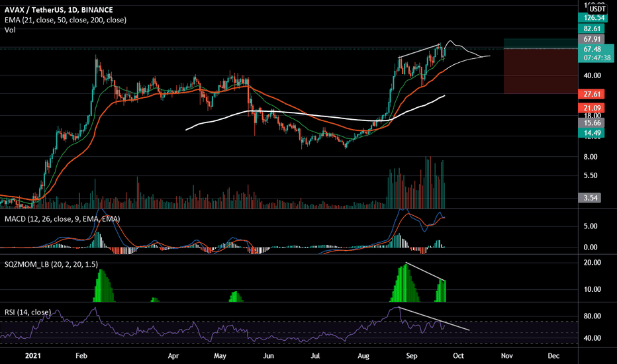Viewport: 617px width, 364px height.
Task: Click the red 21.09 price label
Action: [x=591, y=108]
